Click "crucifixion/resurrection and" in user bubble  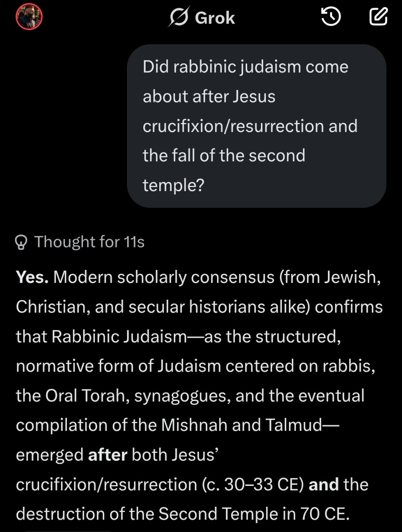point(250,126)
